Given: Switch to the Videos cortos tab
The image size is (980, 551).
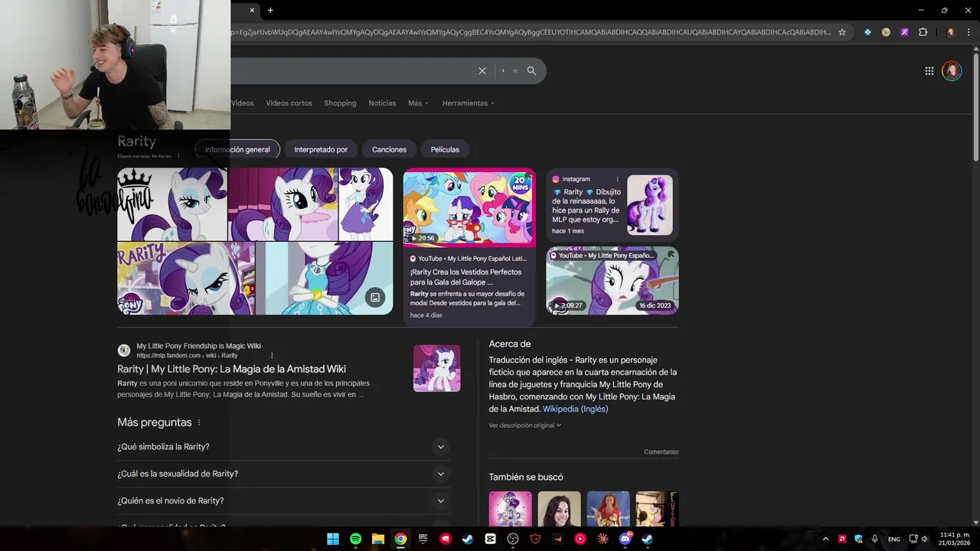Looking at the screenshot, I should pyautogui.click(x=289, y=103).
